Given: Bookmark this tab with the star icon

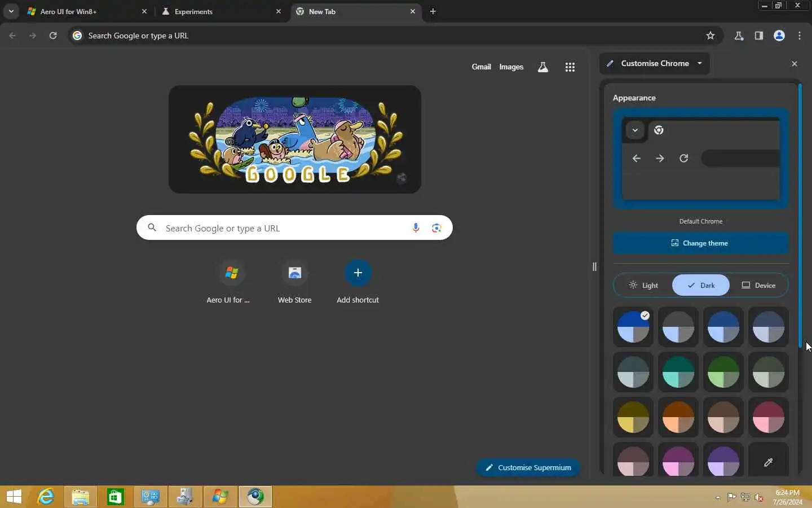Looking at the screenshot, I should click(x=710, y=36).
